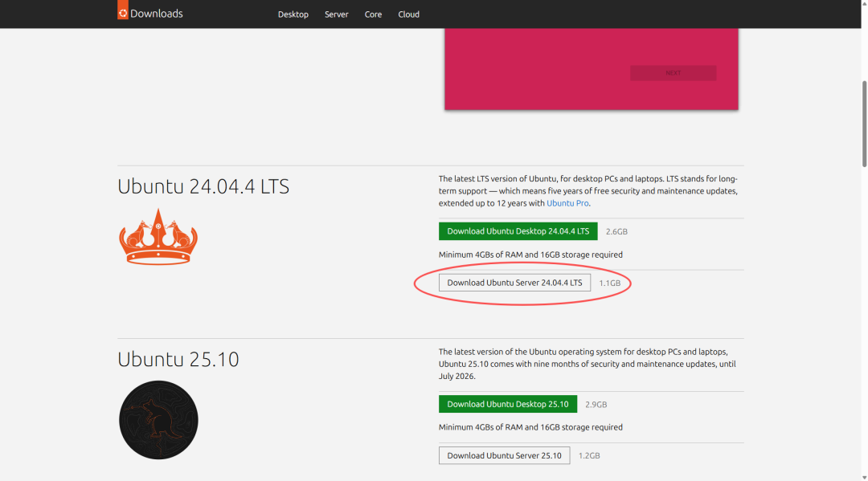This screenshot has width=868, height=481.
Task: Click the dark circular Ubuntu 25.10 mascot image
Action: point(158,420)
